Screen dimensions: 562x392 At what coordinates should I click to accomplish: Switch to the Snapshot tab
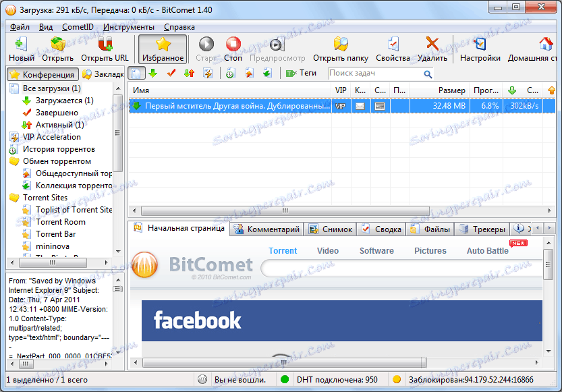(330, 229)
